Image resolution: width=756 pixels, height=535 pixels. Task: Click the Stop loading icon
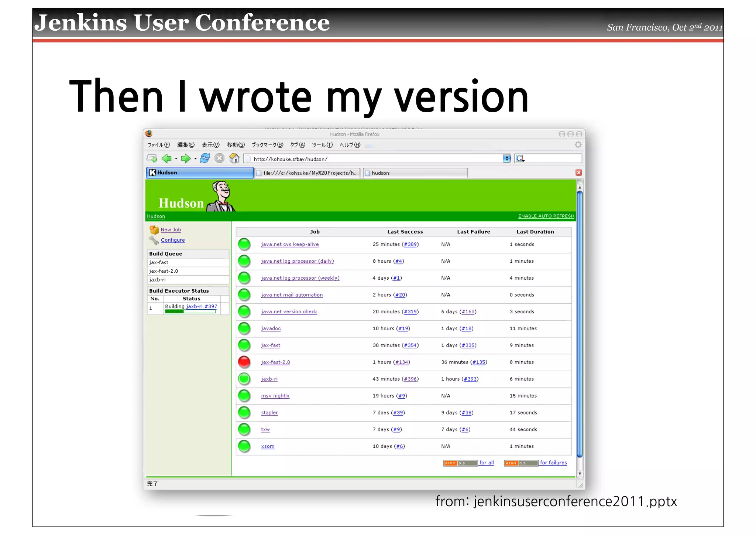point(219,159)
